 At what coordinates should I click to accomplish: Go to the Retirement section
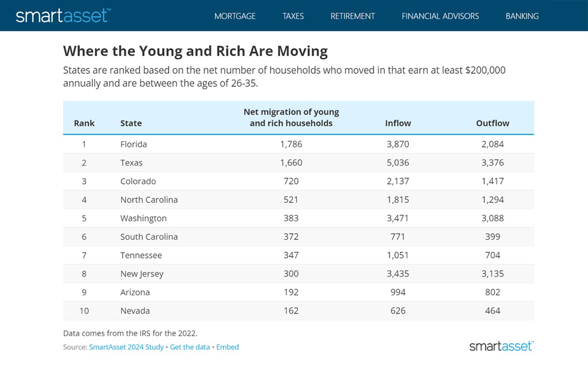[x=352, y=16]
